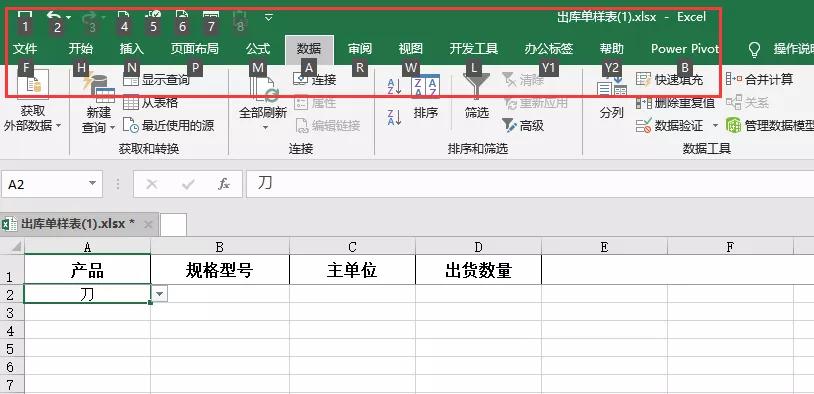Open the 公式 ribbon tab
The width and height of the screenshot is (814, 394).
[x=258, y=49]
